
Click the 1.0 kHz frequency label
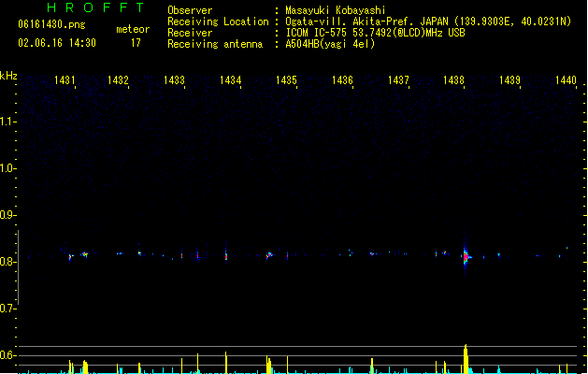tap(7, 168)
